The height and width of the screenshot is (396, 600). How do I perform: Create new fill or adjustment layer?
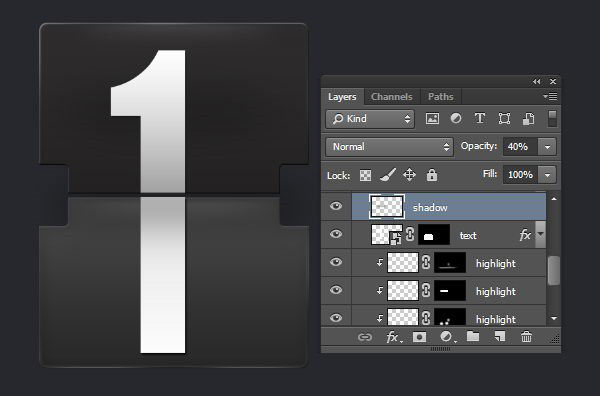pos(447,337)
